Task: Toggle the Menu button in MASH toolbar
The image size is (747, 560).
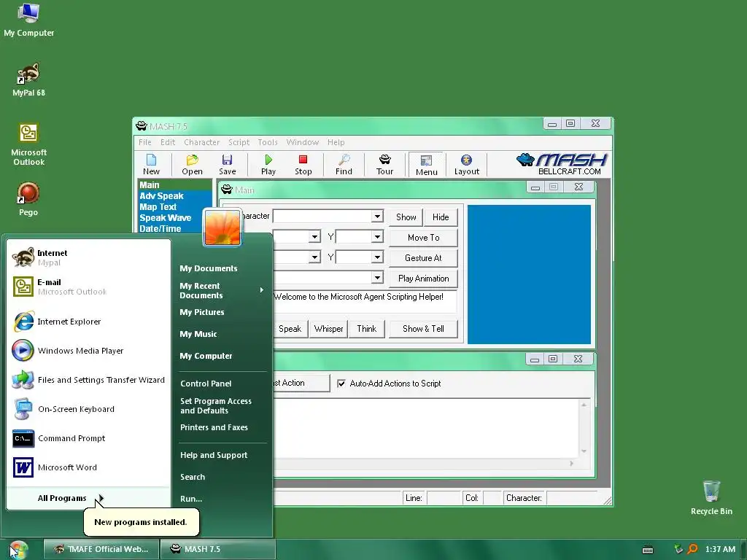Action: (426, 165)
